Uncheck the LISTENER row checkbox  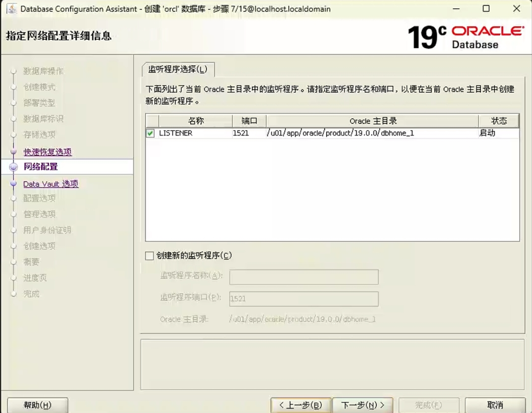pyautogui.click(x=150, y=133)
